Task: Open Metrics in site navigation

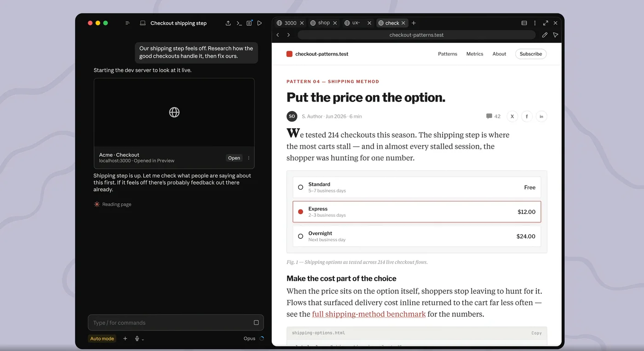Action: (x=475, y=54)
